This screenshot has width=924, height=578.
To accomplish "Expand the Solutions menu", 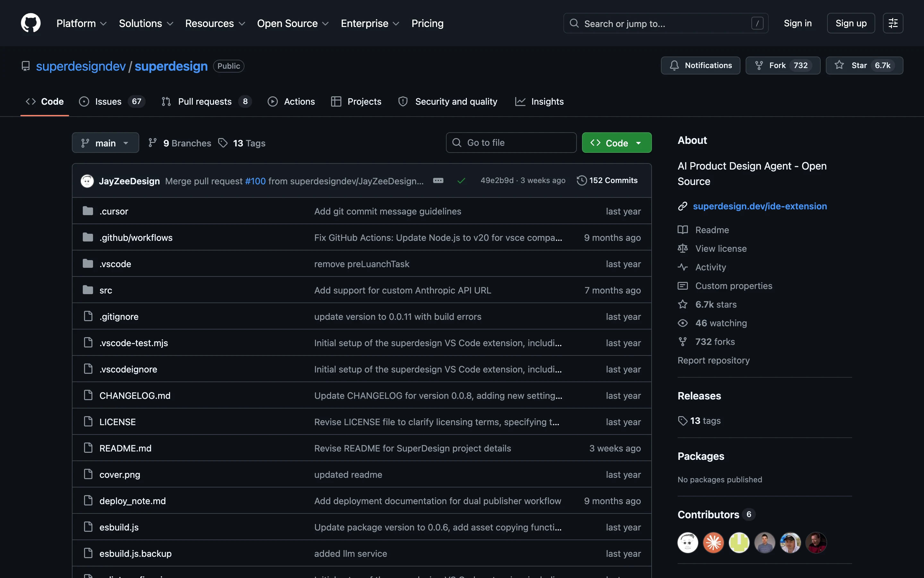I will [x=146, y=23].
